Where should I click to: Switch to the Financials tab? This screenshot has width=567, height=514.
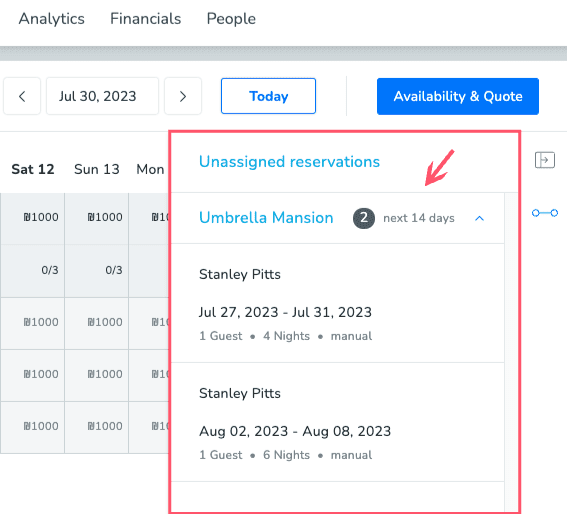(145, 19)
